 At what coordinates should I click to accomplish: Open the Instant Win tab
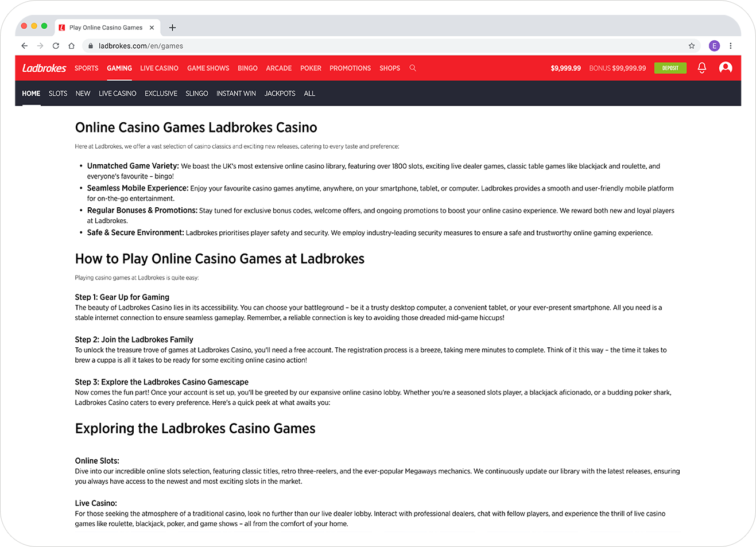point(236,94)
